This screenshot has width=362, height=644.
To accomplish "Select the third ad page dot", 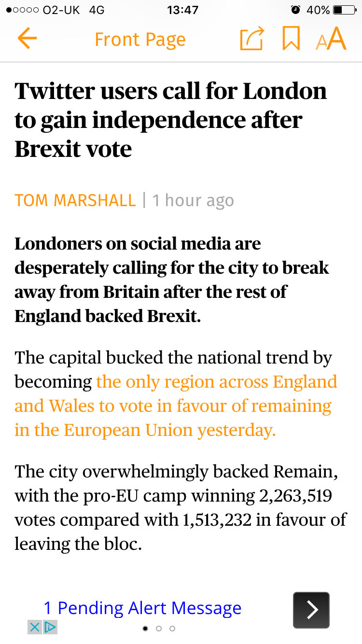I will click(x=172, y=628).
